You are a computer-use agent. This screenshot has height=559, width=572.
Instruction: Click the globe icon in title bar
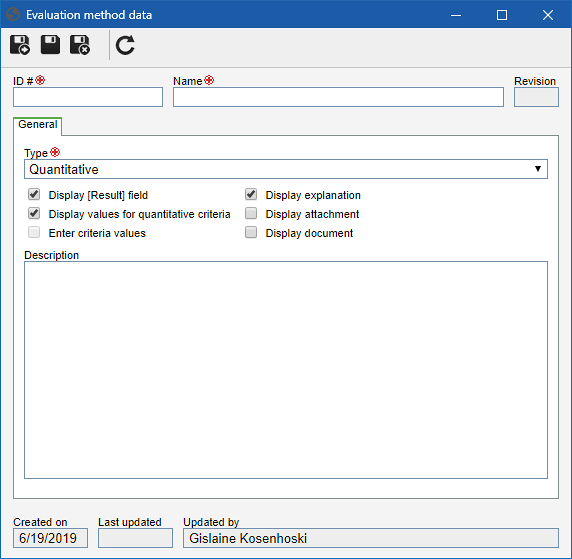pyautogui.click(x=13, y=15)
